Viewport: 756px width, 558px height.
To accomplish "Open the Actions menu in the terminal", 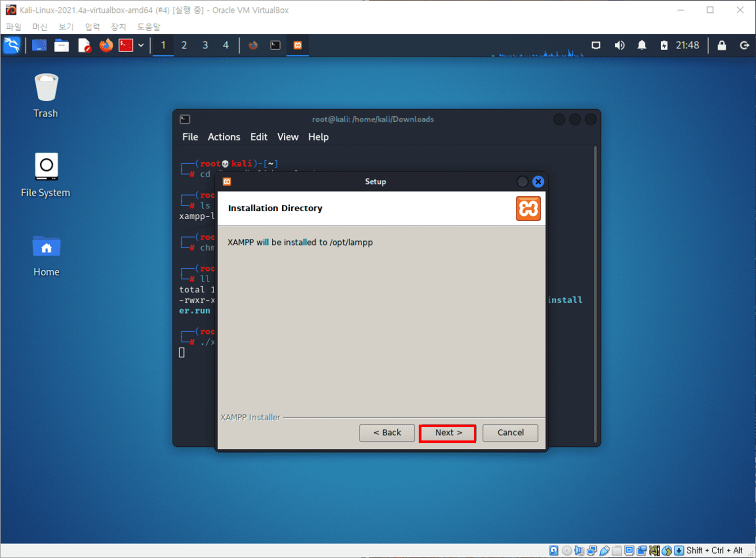I will (224, 137).
